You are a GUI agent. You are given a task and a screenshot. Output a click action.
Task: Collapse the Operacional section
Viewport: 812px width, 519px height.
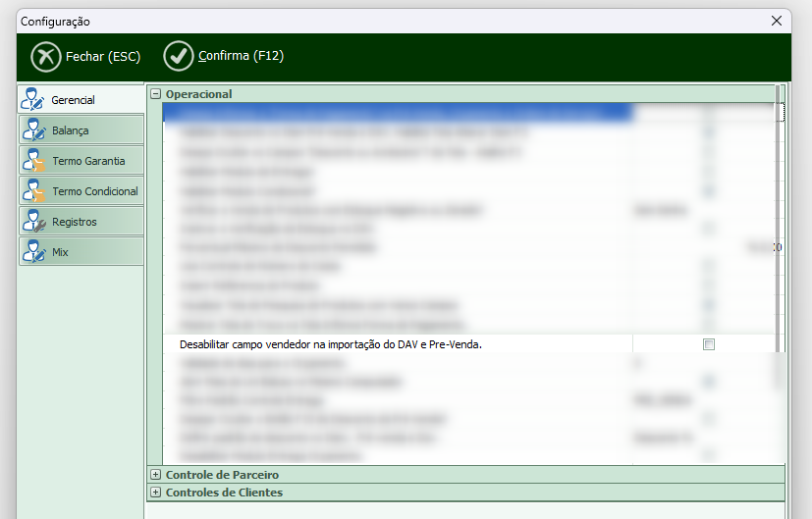click(x=155, y=94)
